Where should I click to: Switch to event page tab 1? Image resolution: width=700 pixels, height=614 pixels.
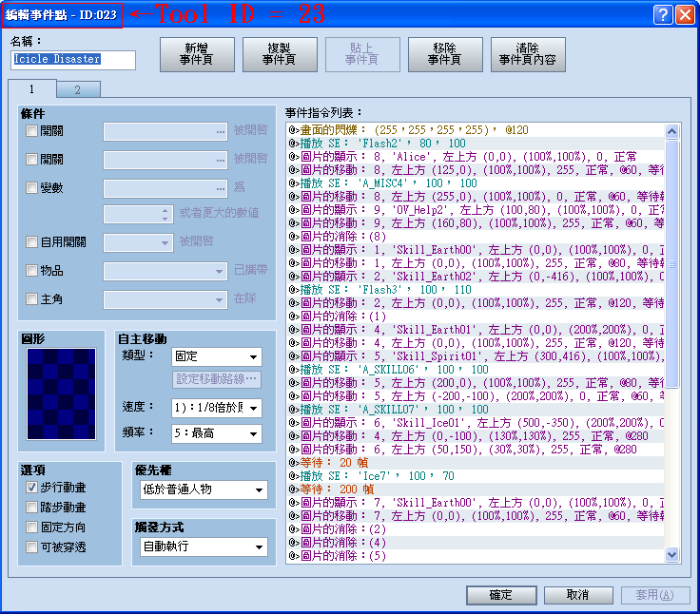(31, 89)
